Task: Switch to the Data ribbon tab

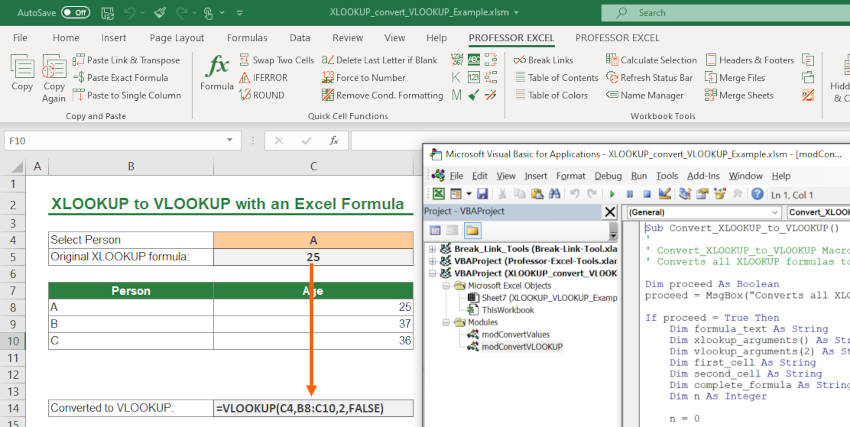Action: point(300,38)
